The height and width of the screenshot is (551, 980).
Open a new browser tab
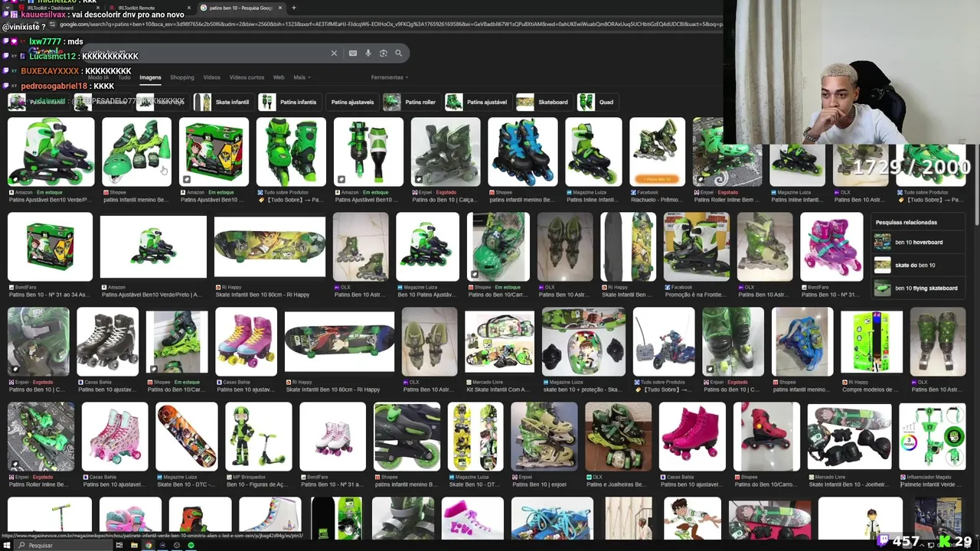294,8
